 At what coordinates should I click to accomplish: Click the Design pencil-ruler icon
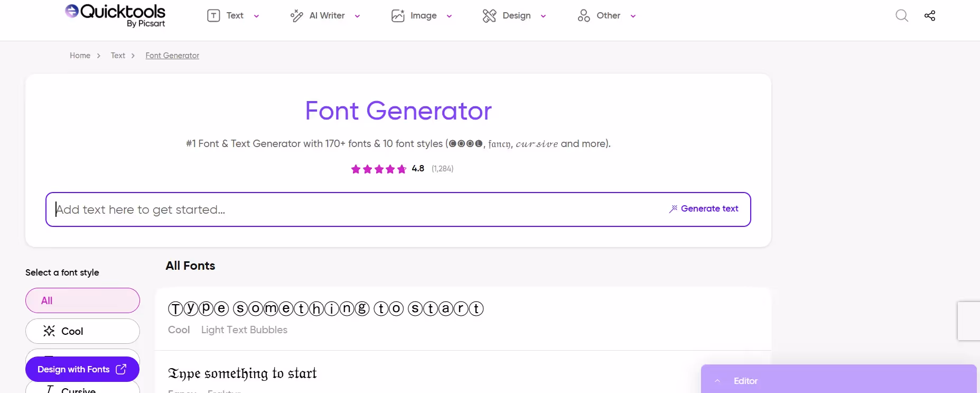tap(489, 16)
